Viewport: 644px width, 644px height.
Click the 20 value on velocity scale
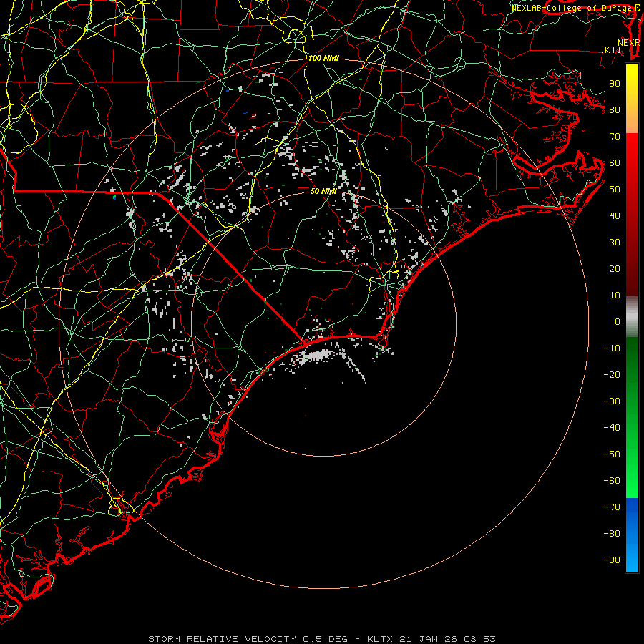point(615,269)
